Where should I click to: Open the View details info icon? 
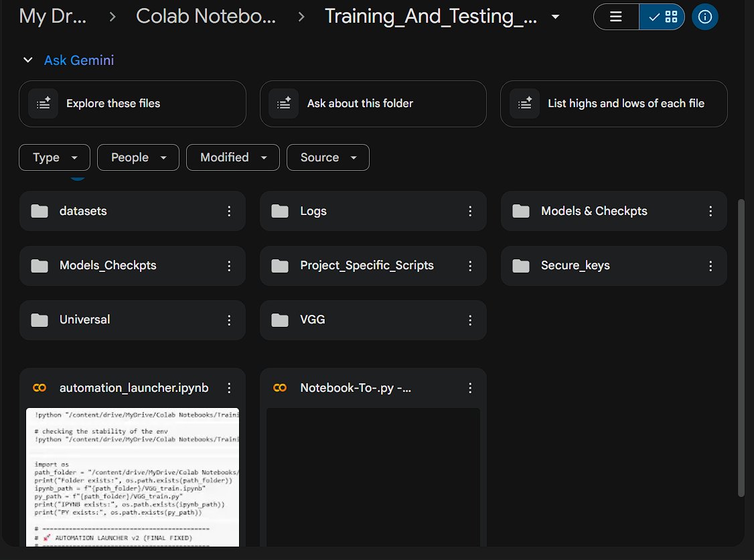[x=704, y=16]
